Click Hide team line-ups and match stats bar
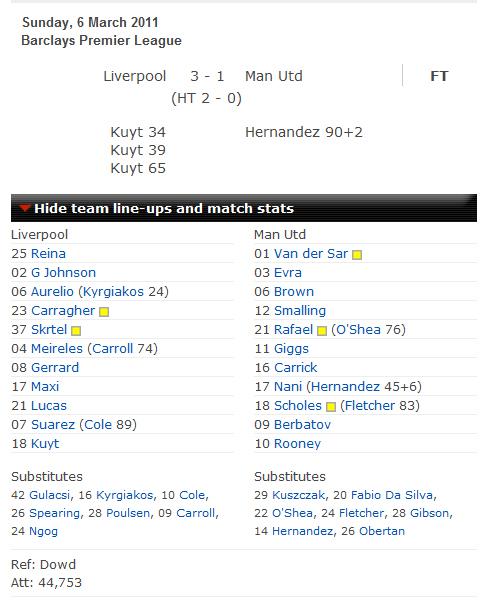Viewport: 488px width, 602px height. (244, 208)
